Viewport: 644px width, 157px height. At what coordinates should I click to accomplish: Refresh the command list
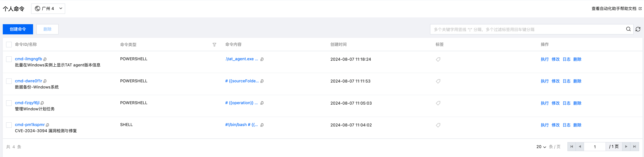point(638,29)
